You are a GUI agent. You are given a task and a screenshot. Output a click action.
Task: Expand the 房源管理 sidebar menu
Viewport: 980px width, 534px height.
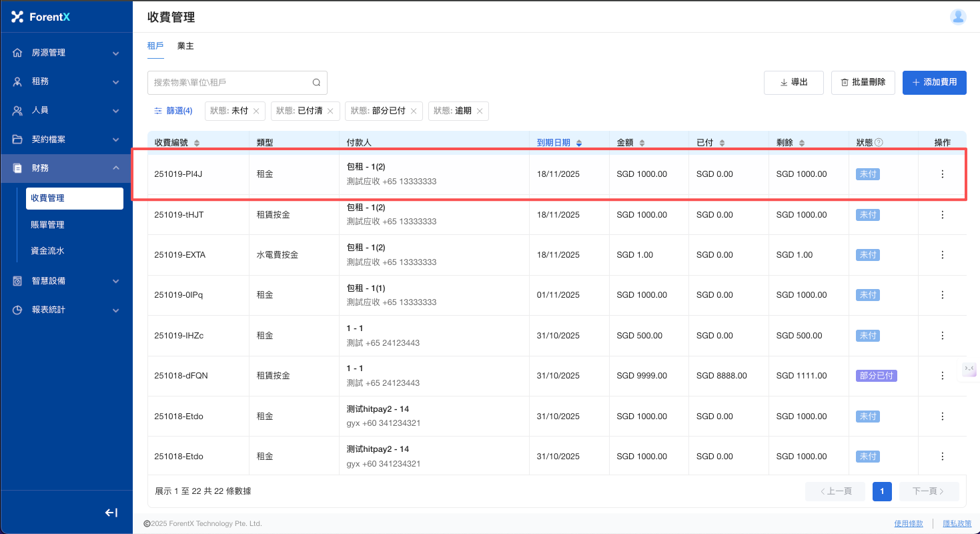[x=66, y=53]
